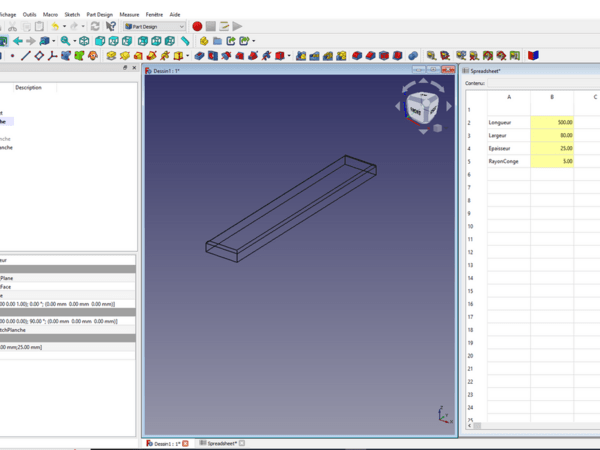Image resolution: width=600 pixels, height=450 pixels.
Task: Click the green execute macro play icon
Action: point(237,27)
